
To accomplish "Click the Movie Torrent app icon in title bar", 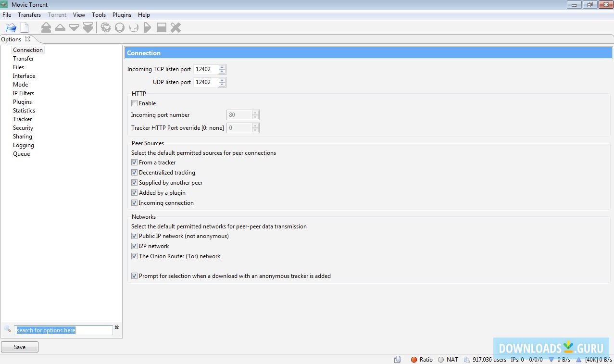I will pos(4,4).
